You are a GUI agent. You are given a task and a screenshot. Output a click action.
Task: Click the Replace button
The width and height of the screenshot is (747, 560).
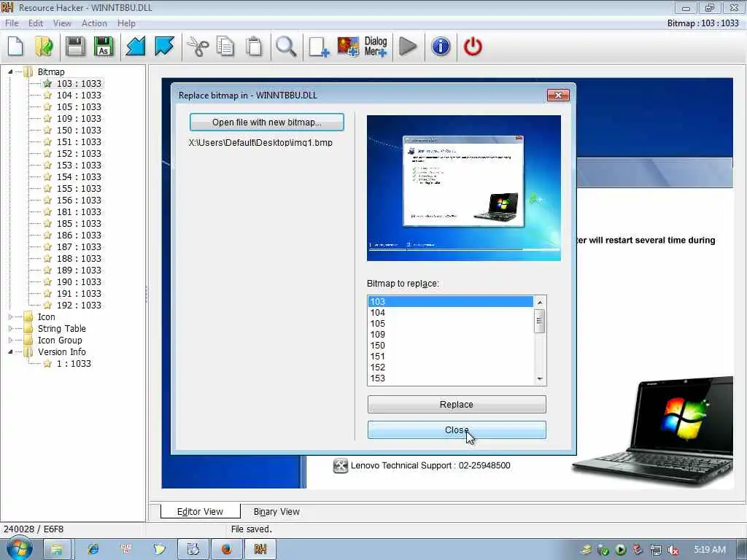pyautogui.click(x=457, y=404)
